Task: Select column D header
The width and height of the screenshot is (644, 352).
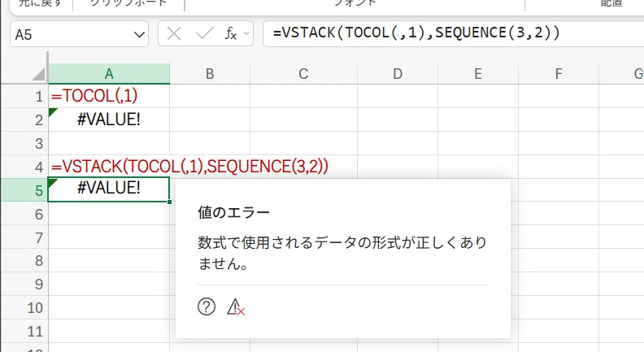Action: (x=398, y=74)
